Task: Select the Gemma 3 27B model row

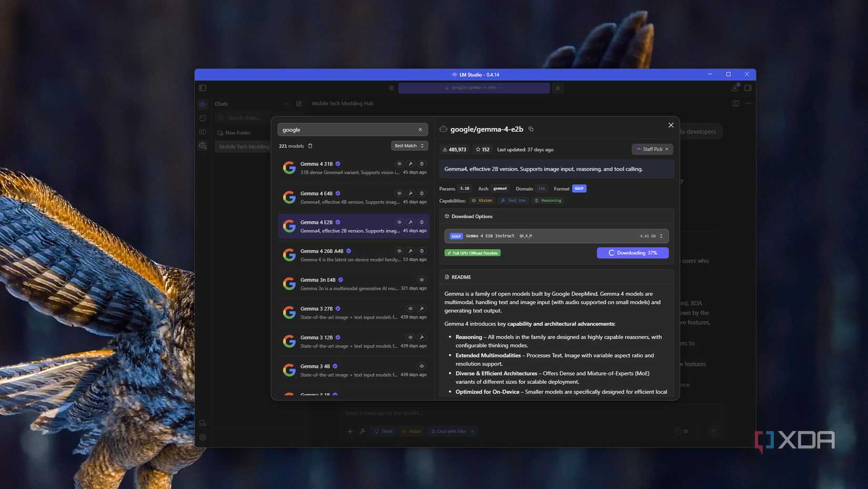Action: point(354,313)
